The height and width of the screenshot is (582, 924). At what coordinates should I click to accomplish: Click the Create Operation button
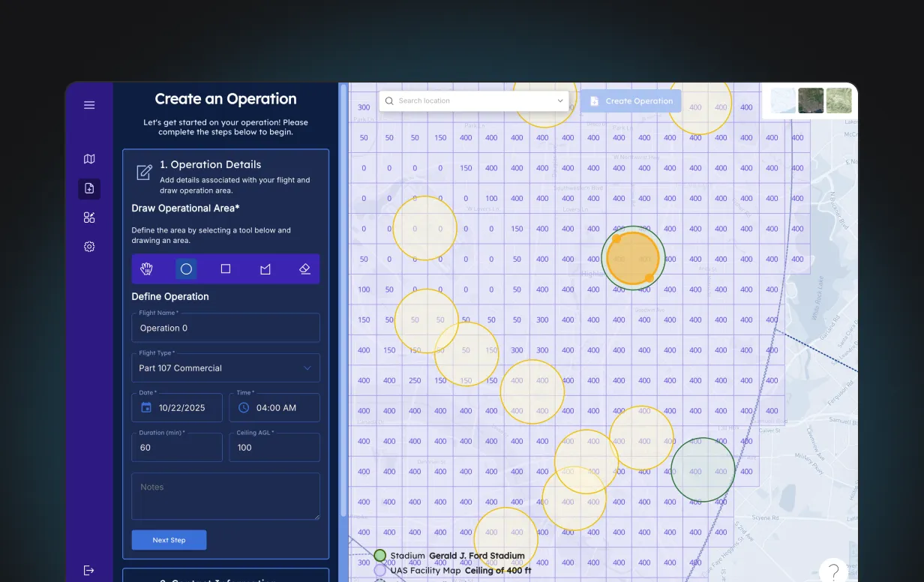(x=631, y=101)
